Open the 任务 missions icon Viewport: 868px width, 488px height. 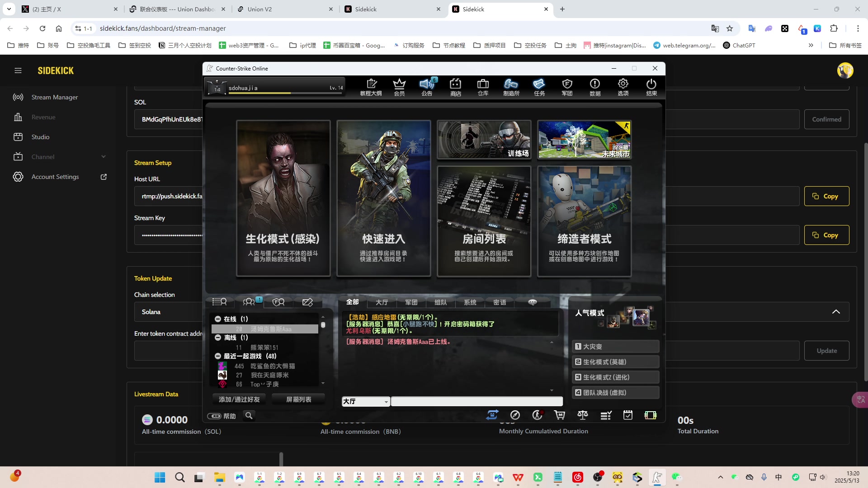[x=539, y=87]
